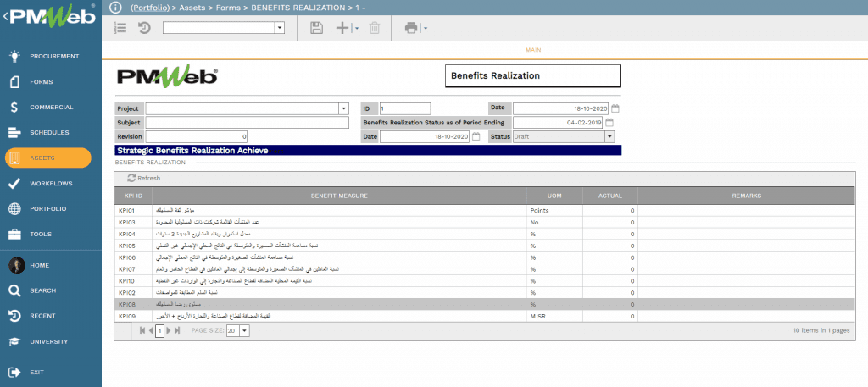The image size is (868, 387).
Task: Open the Project dropdown
Action: click(x=344, y=108)
